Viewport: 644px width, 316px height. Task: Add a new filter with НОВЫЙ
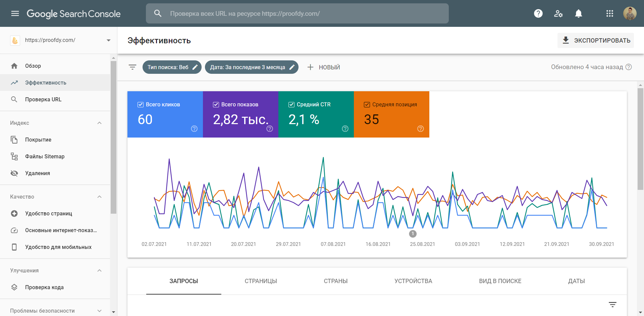point(324,67)
